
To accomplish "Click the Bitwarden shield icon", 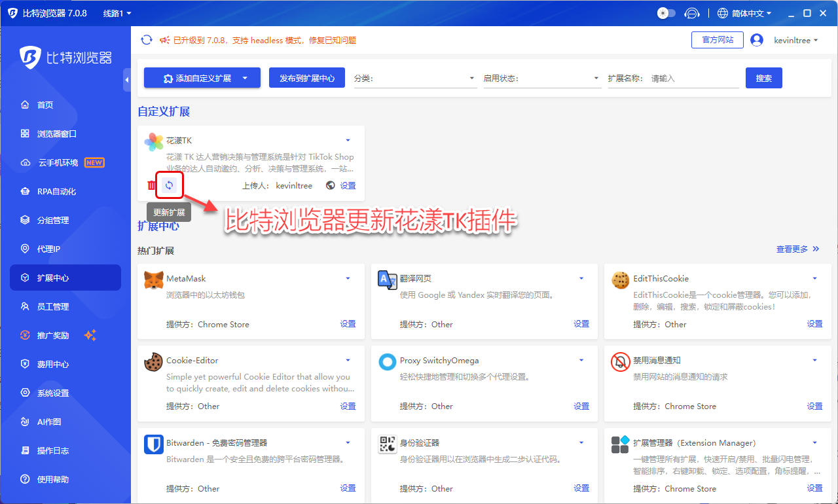I will coord(154,444).
